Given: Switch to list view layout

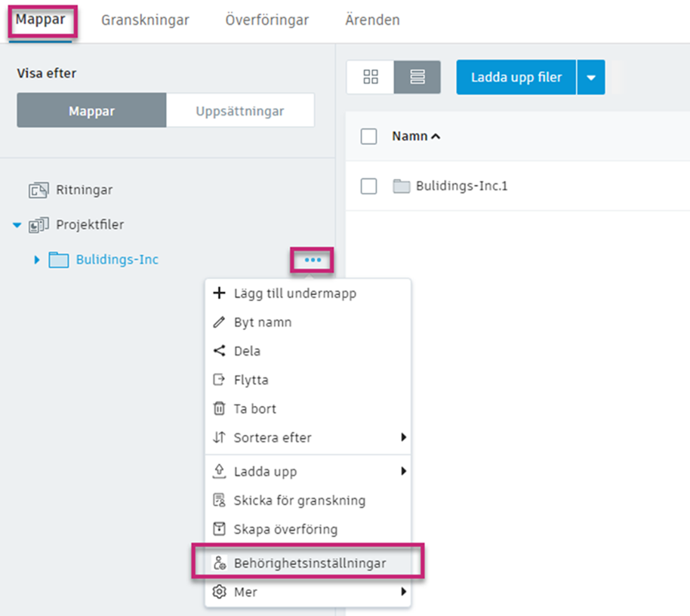Looking at the screenshot, I should [x=417, y=77].
